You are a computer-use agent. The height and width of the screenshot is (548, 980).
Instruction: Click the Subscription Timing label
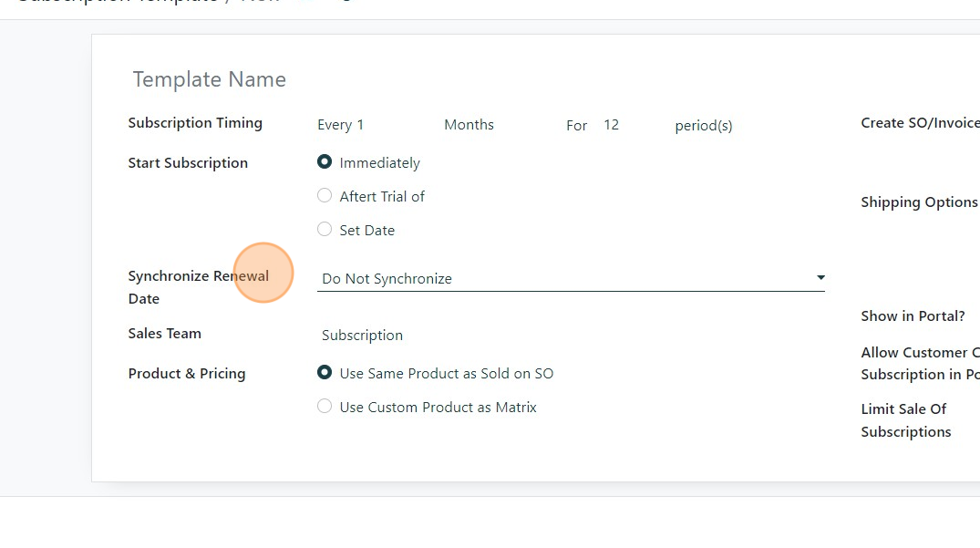(195, 123)
